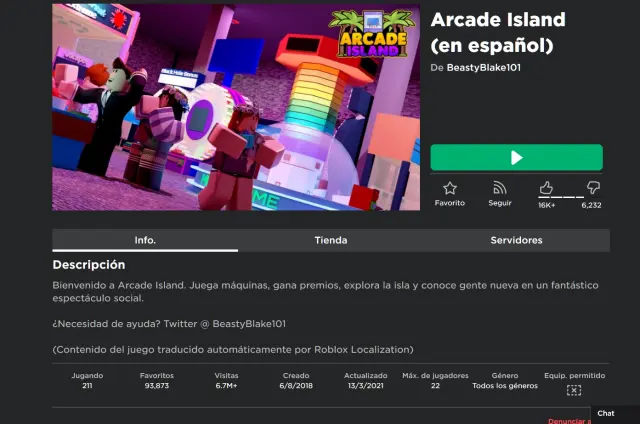Dislike the game with thumbs-down icon
The width and height of the screenshot is (640, 424).
(x=593, y=188)
